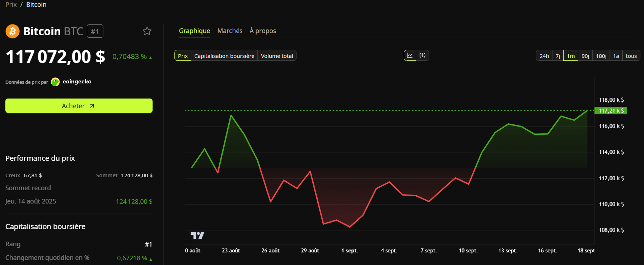The height and width of the screenshot is (265, 644).
Task: Click the Sommet record label
Action: click(x=28, y=188)
